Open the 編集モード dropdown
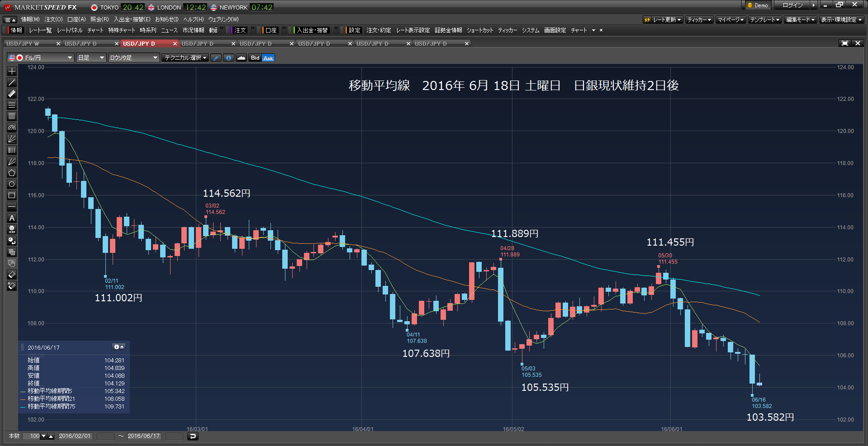868x446 pixels. [x=800, y=19]
